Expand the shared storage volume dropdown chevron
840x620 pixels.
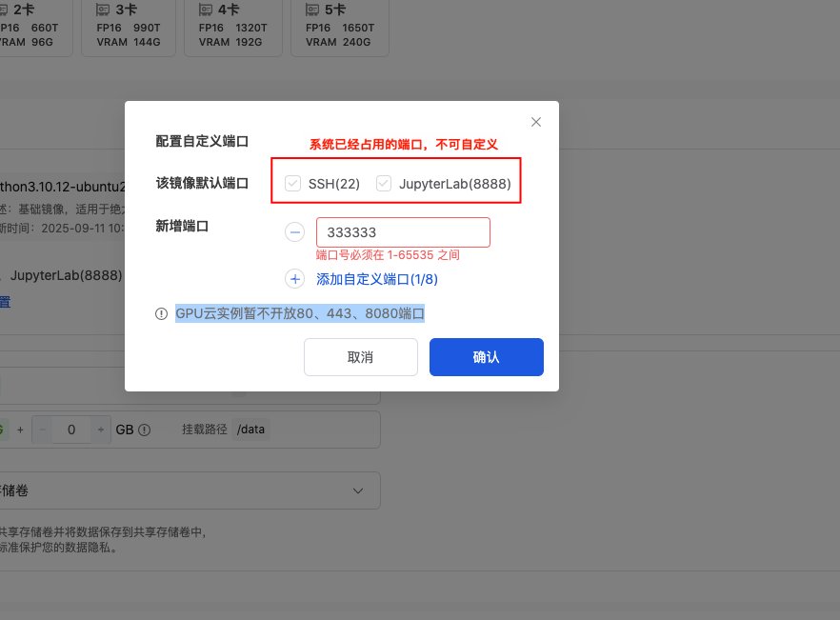pyautogui.click(x=358, y=490)
